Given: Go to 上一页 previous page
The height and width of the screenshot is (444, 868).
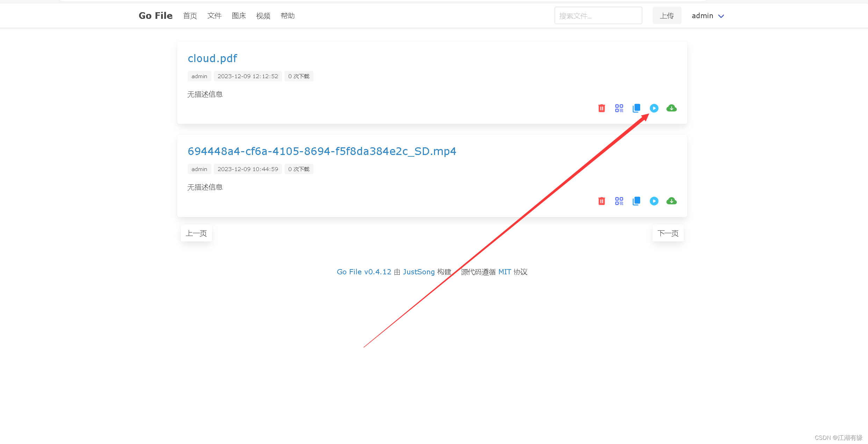Looking at the screenshot, I should [196, 233].
